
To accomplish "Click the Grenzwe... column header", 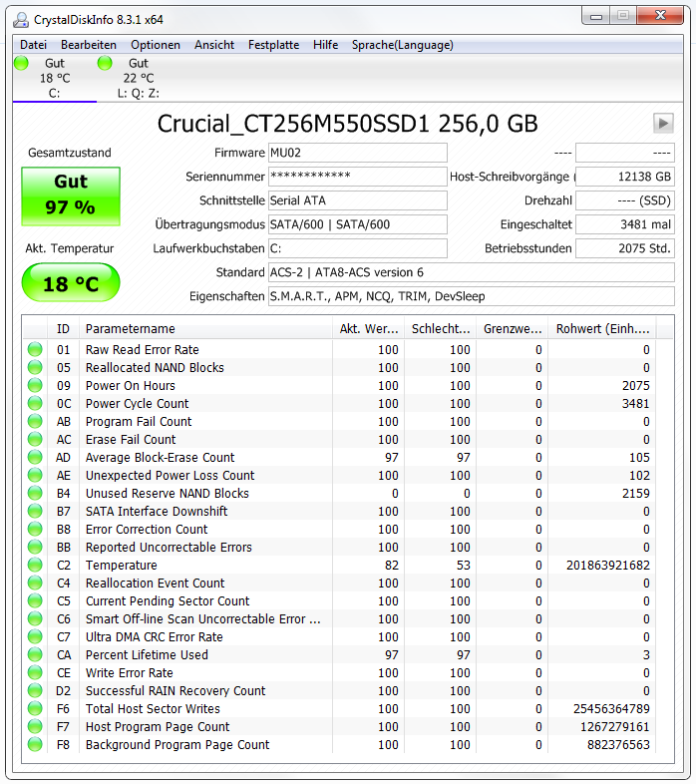I will point(513,328).
